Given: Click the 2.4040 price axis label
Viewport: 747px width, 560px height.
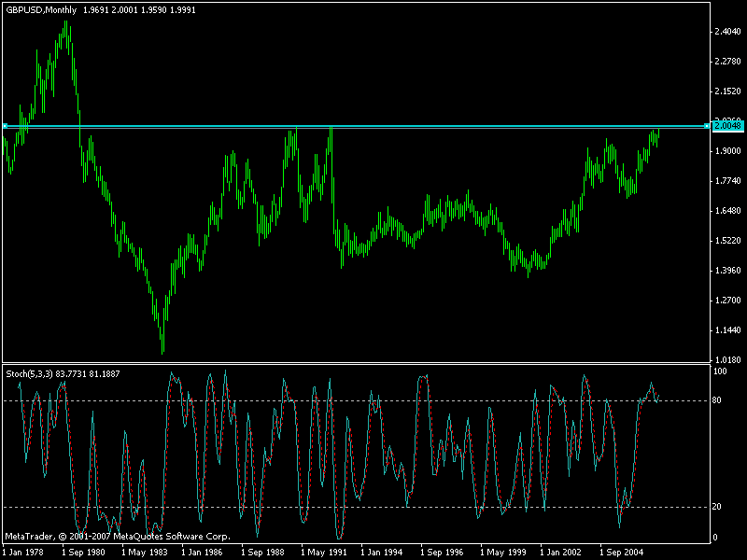Looking at the screenshot, I should point(726,32).
